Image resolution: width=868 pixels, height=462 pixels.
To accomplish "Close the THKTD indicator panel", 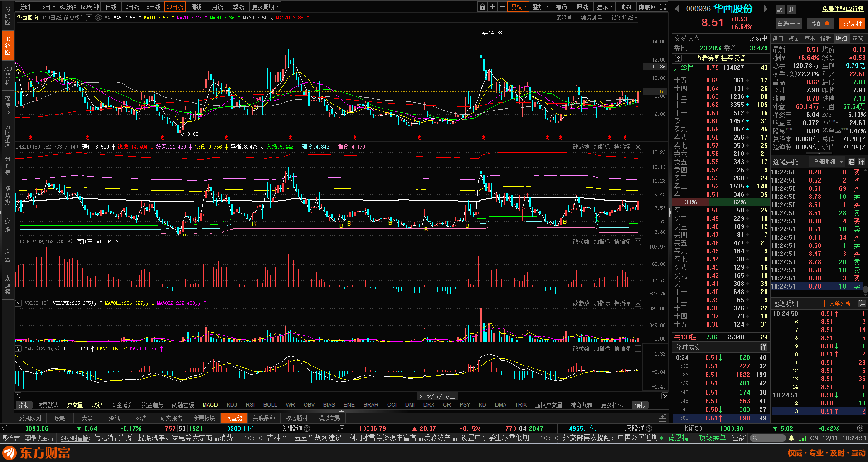I will point(638,147).
